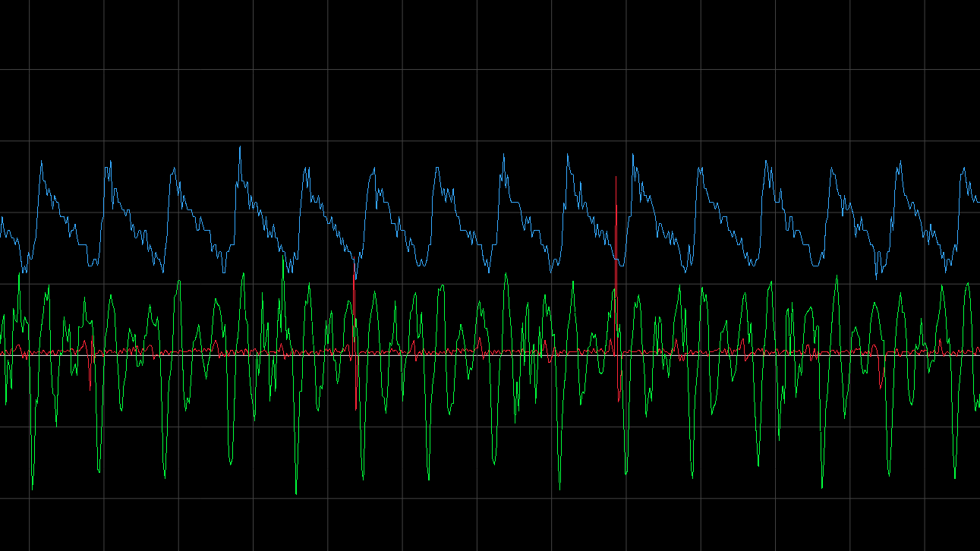The width and height of the screenshot is (980, 551).
Task: Select the deepest green trough on the plot
Action: [296, 493]
